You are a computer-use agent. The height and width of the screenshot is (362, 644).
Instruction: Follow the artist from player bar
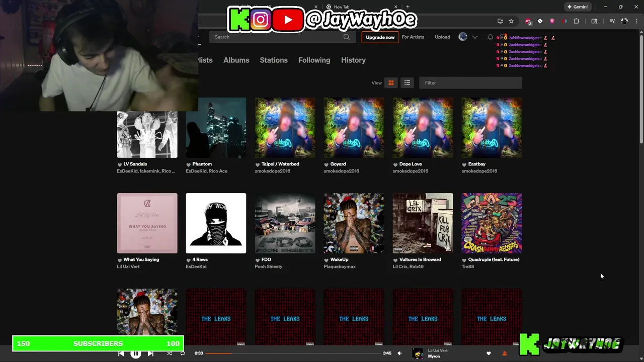click(505, 353)
